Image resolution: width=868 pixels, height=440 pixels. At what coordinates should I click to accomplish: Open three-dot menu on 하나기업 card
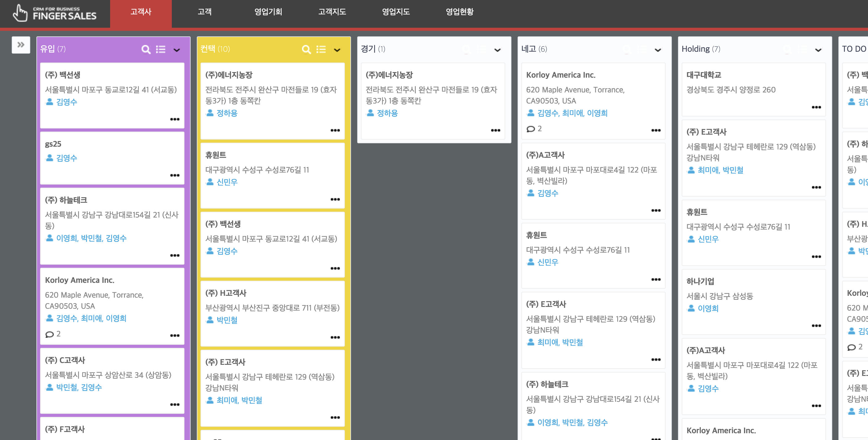[816, 326]
